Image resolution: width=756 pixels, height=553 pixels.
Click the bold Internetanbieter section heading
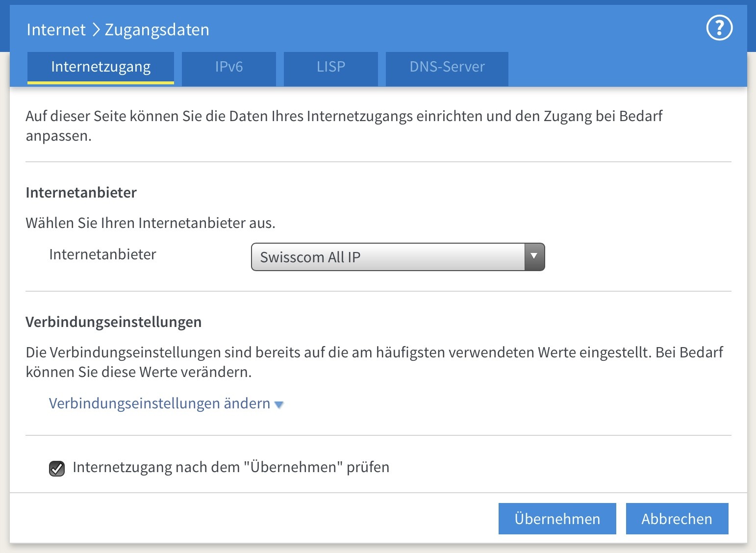pos(81,193)
